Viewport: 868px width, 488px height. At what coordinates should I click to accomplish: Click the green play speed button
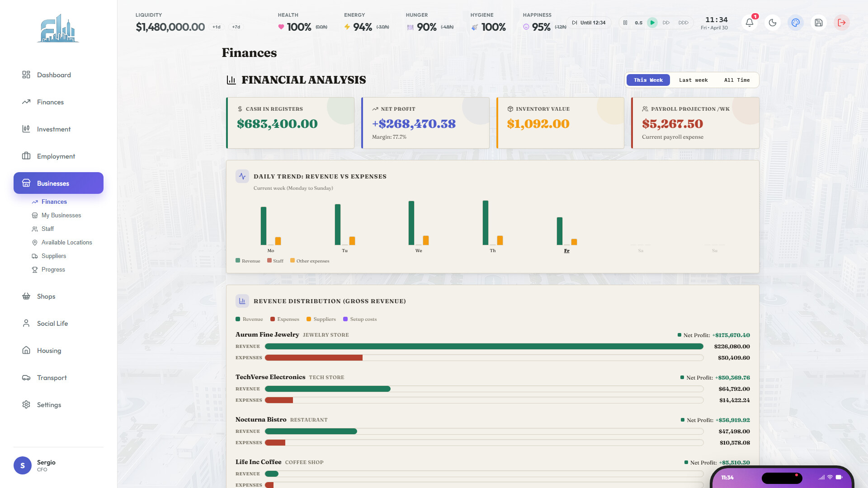point(652,23)
